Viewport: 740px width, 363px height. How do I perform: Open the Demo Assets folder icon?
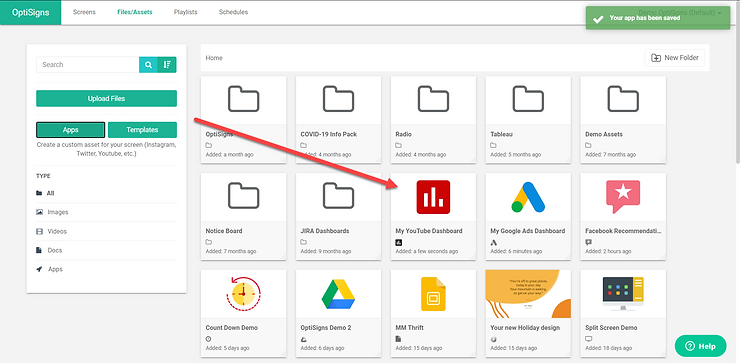(623, 99)
